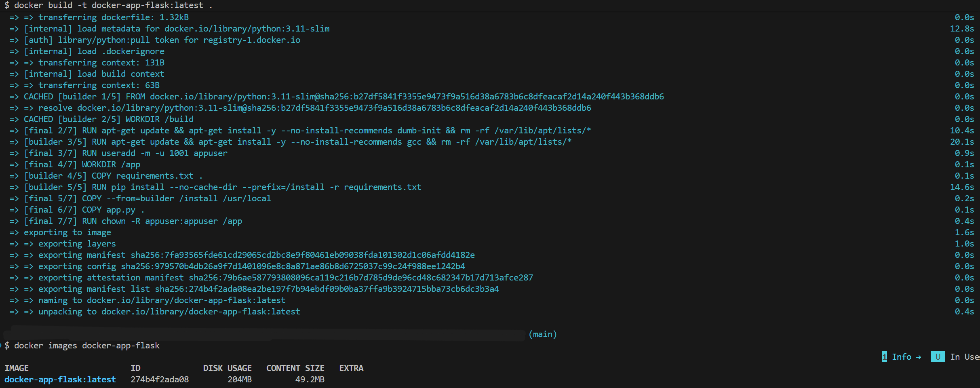Click the blue dot beside docker images prompt

[1, 345]
